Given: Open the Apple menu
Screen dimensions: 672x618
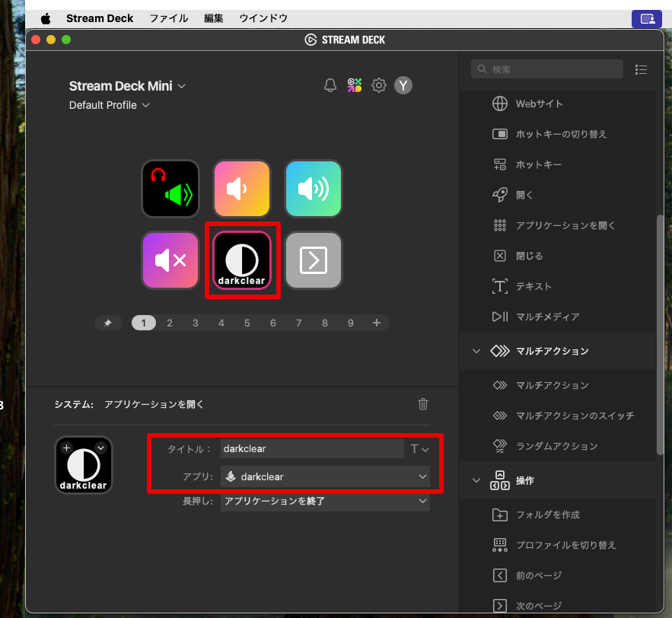Looking at the screenshot, I should [46, 18].
